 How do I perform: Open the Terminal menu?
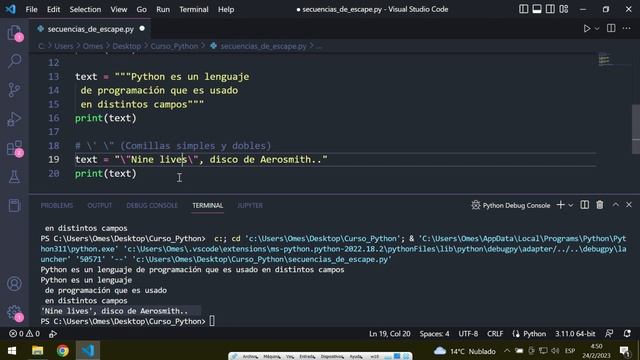point(193,9)
